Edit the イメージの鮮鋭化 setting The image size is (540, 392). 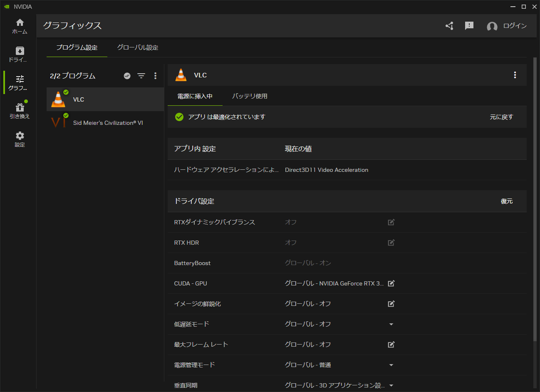(391, 304)
